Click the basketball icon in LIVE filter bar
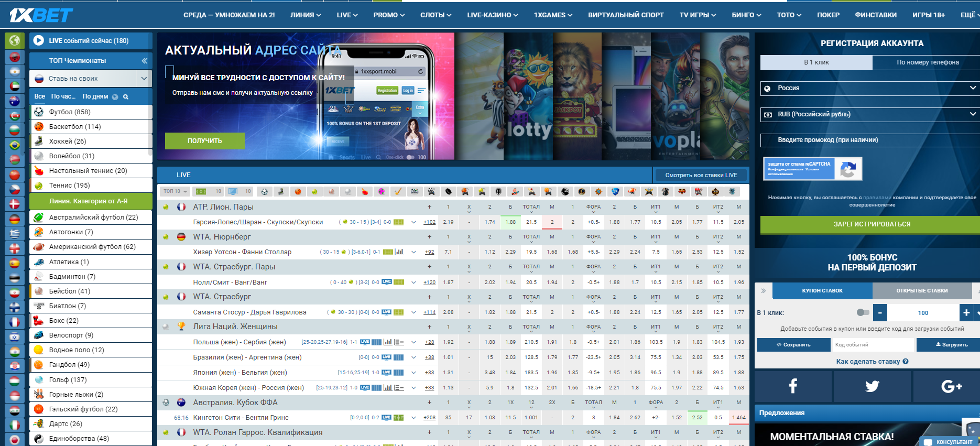 point(298,191)
